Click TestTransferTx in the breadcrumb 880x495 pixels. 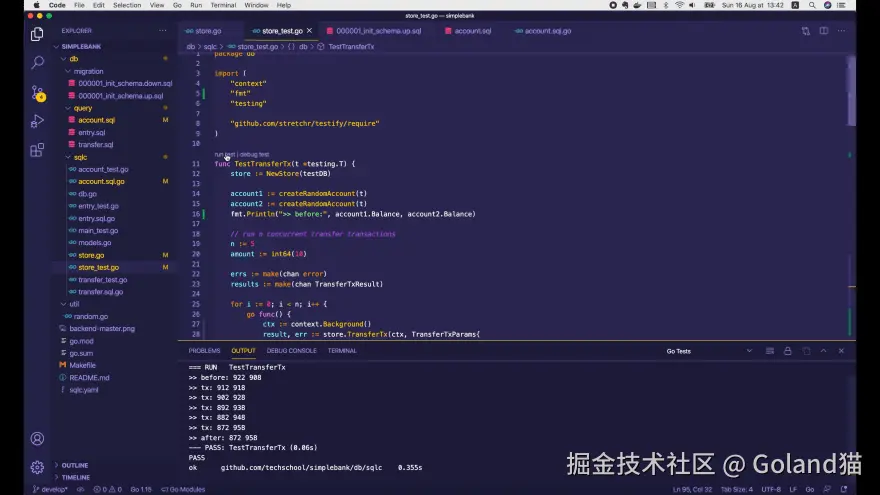[x=351, y=47]
